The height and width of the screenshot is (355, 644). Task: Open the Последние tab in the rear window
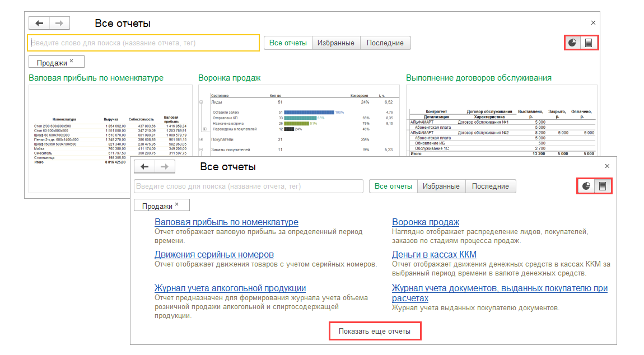(385, 43)
